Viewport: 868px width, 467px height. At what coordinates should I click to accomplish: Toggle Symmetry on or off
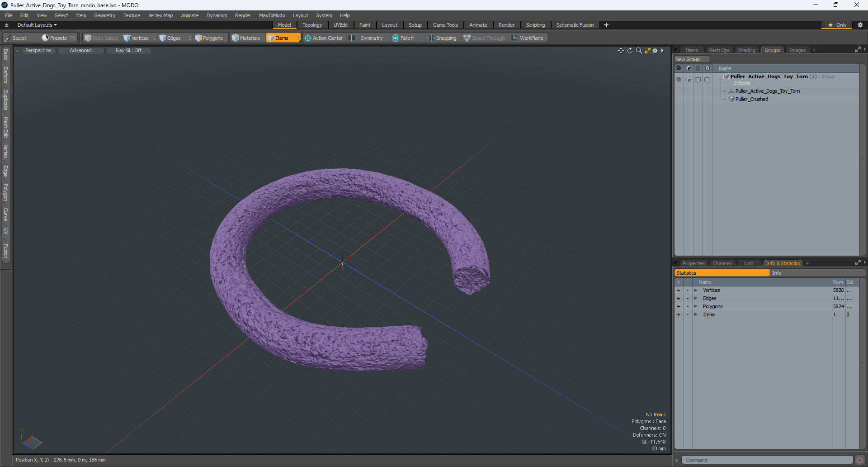point(367,38)
